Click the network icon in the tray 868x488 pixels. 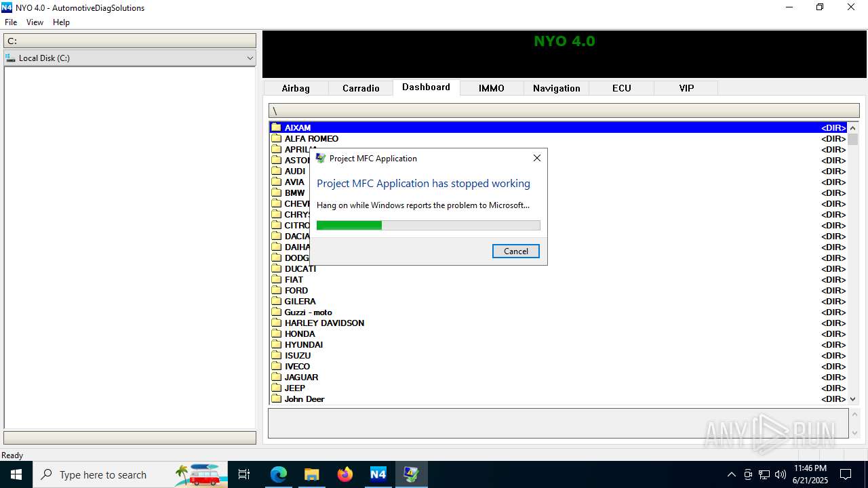tap(764, 474)
